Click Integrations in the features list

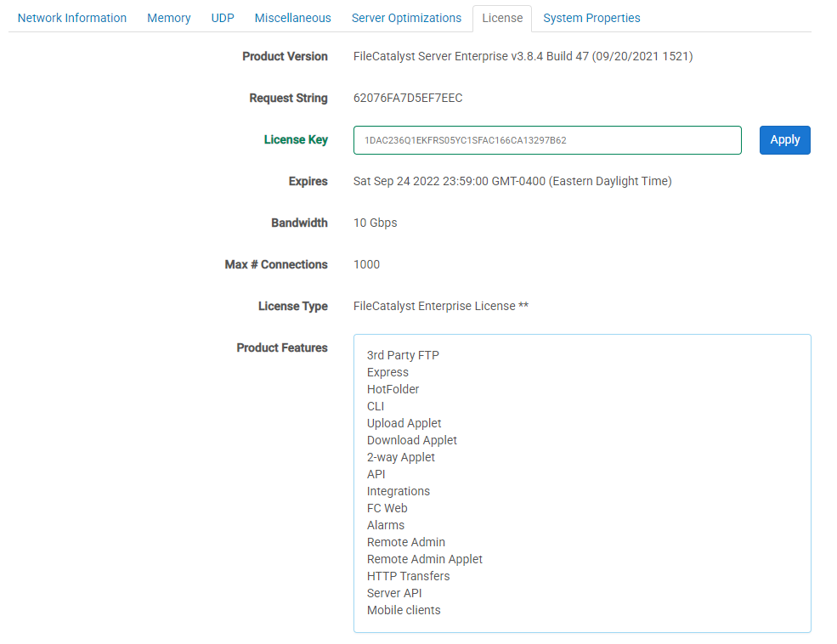[399, 491]
